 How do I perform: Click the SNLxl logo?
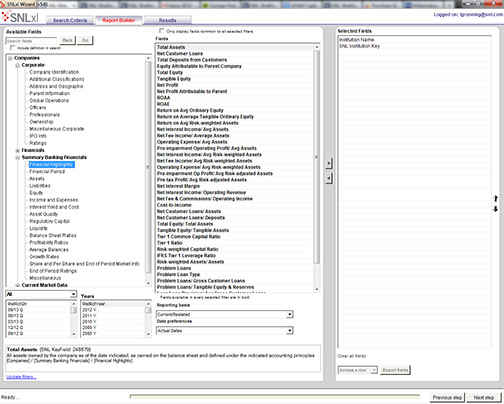[20, 17]
